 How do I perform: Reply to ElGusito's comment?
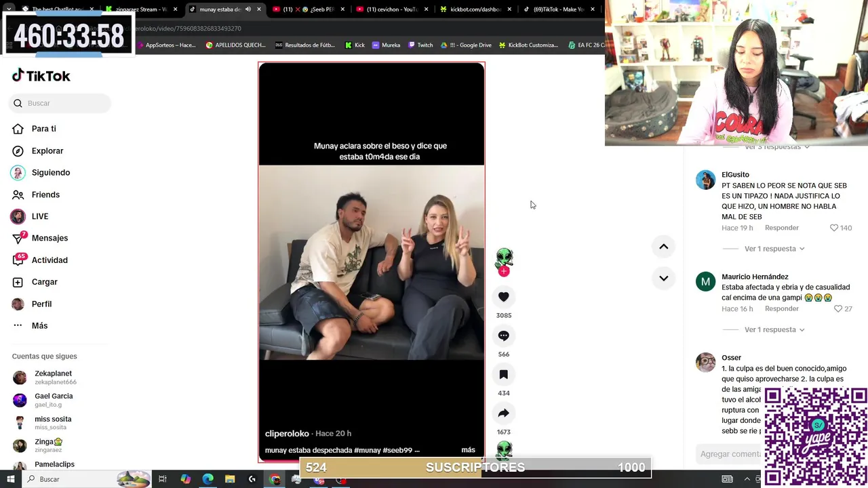(x=782, y=228)
